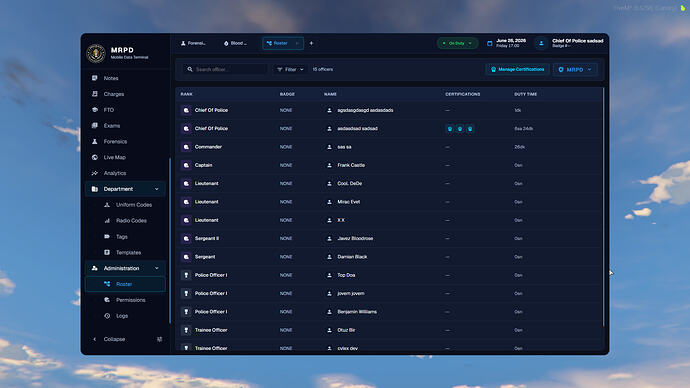Open the Filter dropdown
This screenshot has height=388, width=690.
point(290,70)
